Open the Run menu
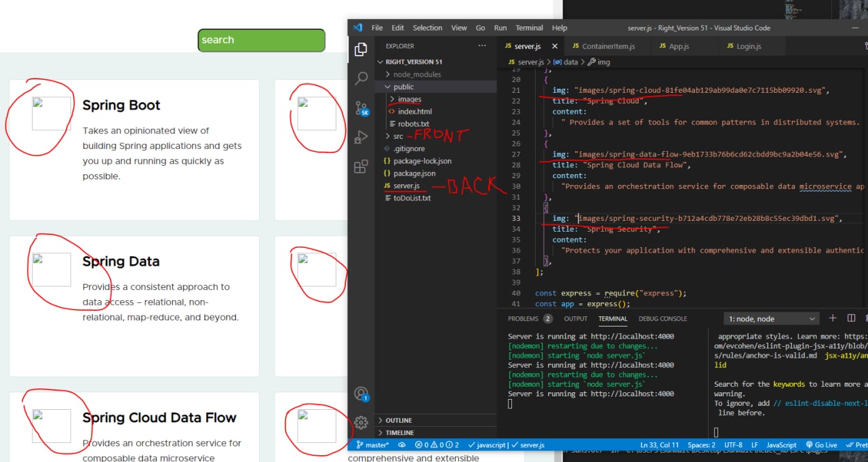Screen dimensions: 868x462 500,28
